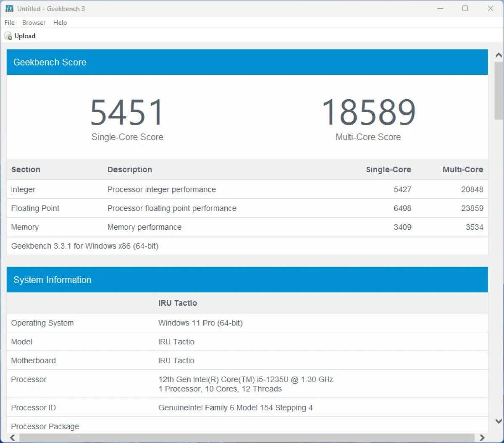Click the Single-Core Score label
This screenshot has height=443, width=504.
127,137
